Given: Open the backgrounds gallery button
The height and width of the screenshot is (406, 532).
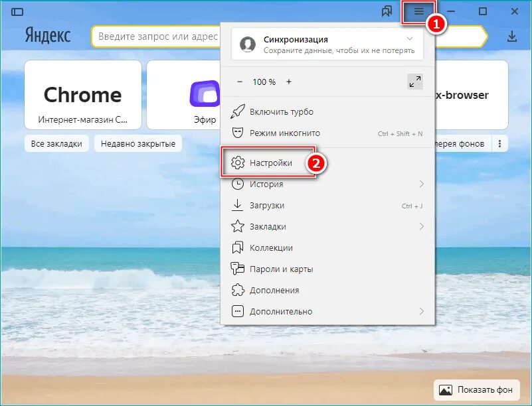Looking at the screenshot, I should pos(463,144).
